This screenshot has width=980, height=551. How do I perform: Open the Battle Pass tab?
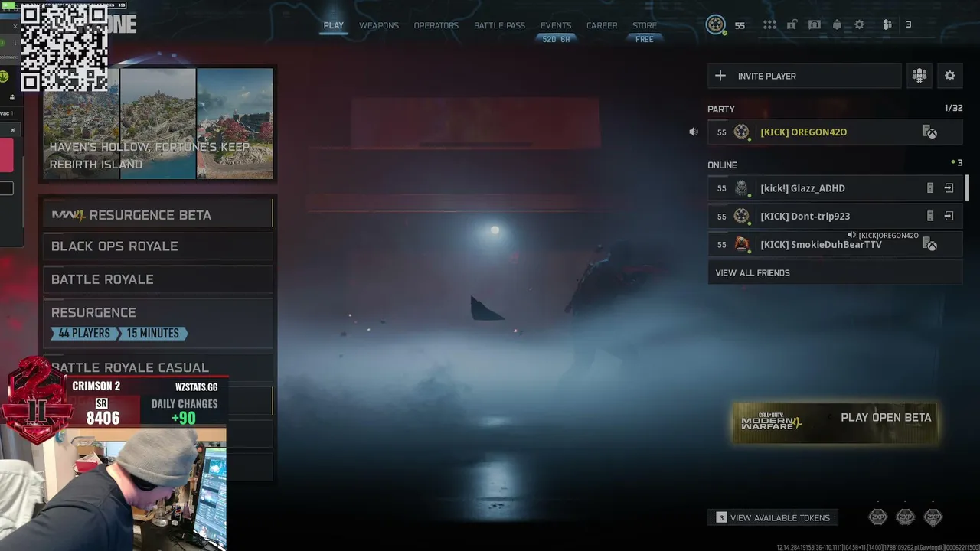click(499, 25)
